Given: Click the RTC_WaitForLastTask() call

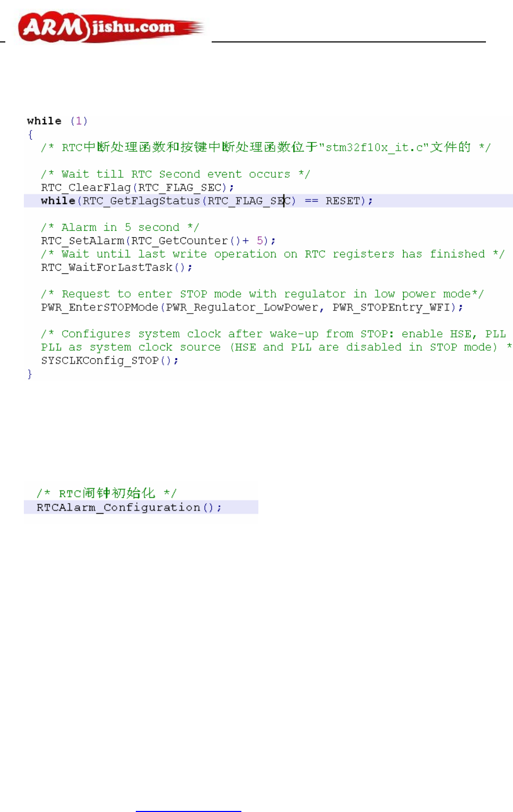Looking at the screenshot, I should pyautogui.click(x=116, y=267).
